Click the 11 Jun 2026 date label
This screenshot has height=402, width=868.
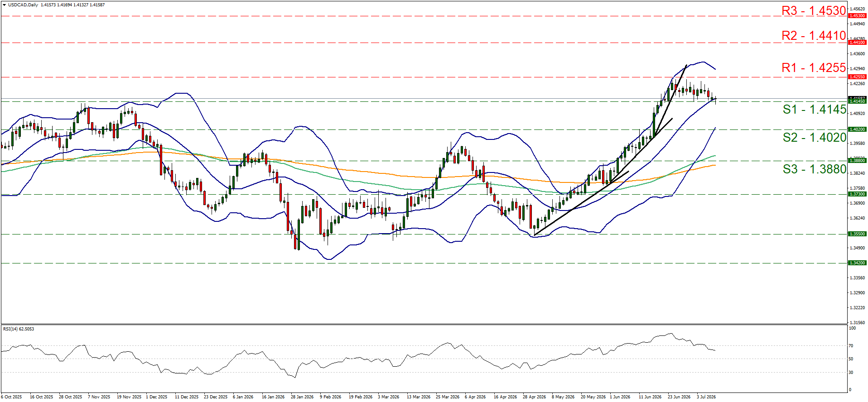[650, 397]
